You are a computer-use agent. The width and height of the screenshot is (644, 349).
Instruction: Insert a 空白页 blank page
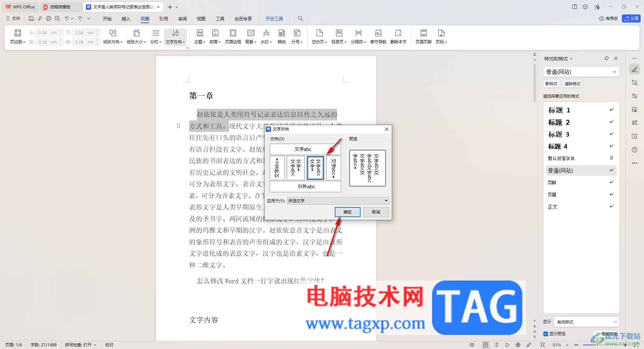point(319,37)
